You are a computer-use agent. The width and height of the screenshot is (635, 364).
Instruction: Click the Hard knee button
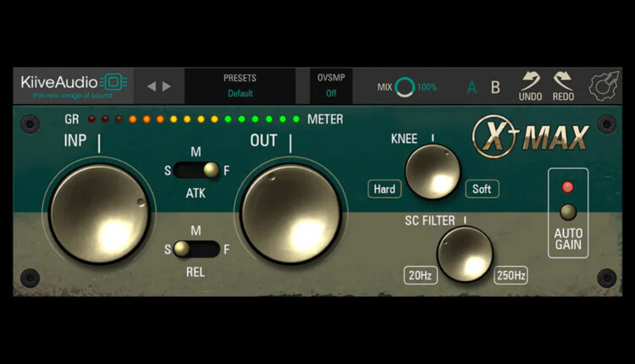coord(384,189)
